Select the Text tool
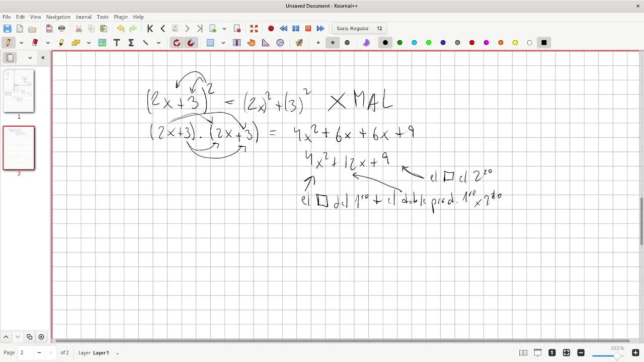Viewport: 644px width, 362px height. (117, 43)
